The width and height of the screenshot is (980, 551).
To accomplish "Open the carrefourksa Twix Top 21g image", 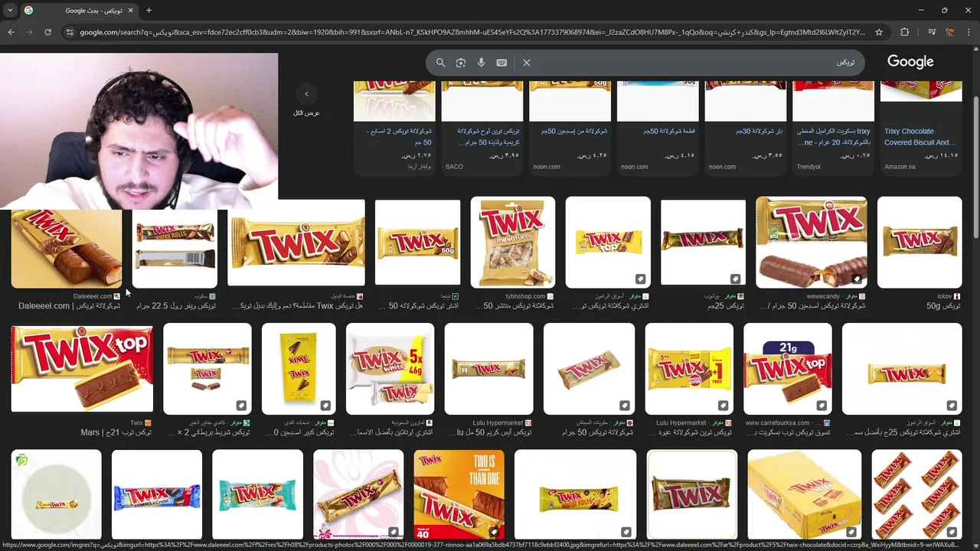I will pos(788,369).
